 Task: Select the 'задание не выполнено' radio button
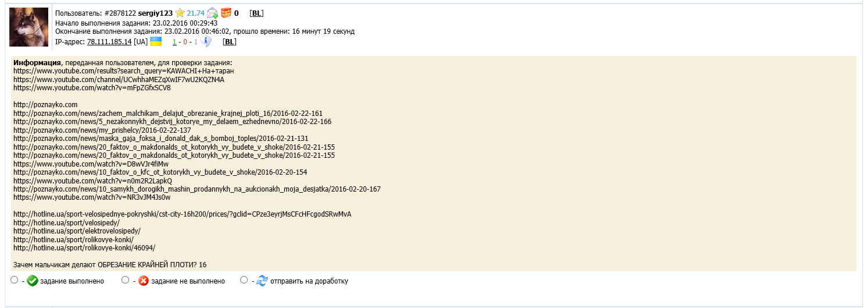(x=125, y=280)
